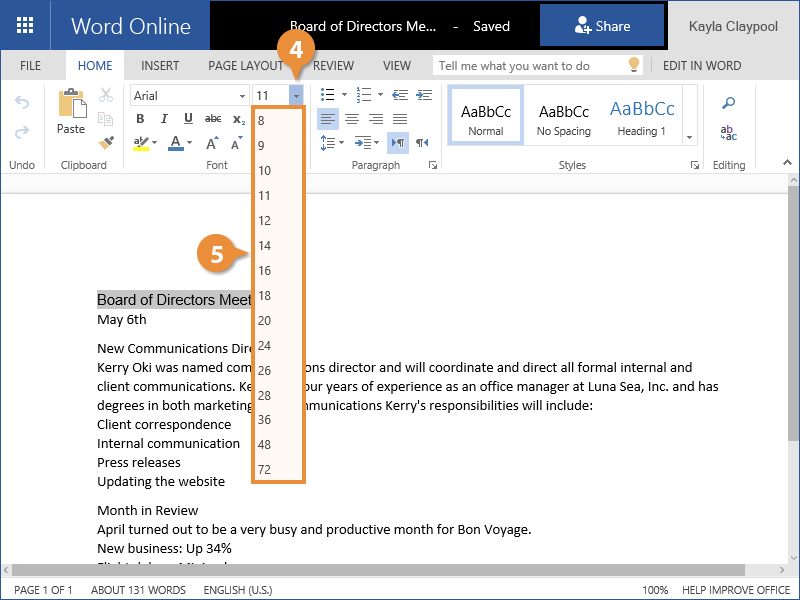
Task: Switch to the INSERT tab
Action: point(160,66)
